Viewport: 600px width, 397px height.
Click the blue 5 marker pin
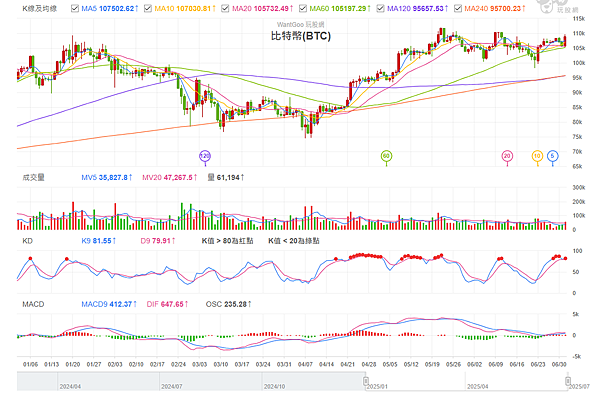[x=552, y=156]
